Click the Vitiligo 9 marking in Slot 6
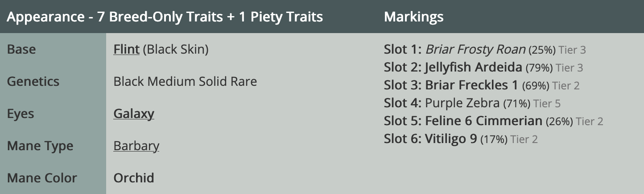 (x=451, y=139)
